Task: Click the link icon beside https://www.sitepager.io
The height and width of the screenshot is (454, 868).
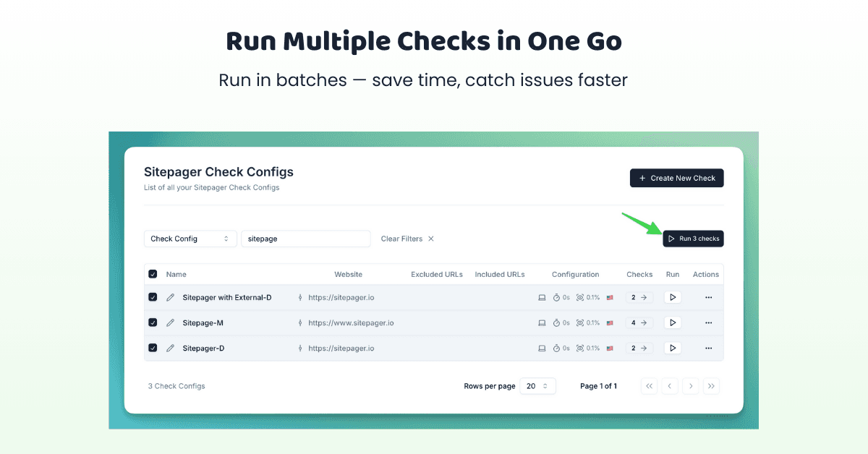Action: (x=300, y=322)
